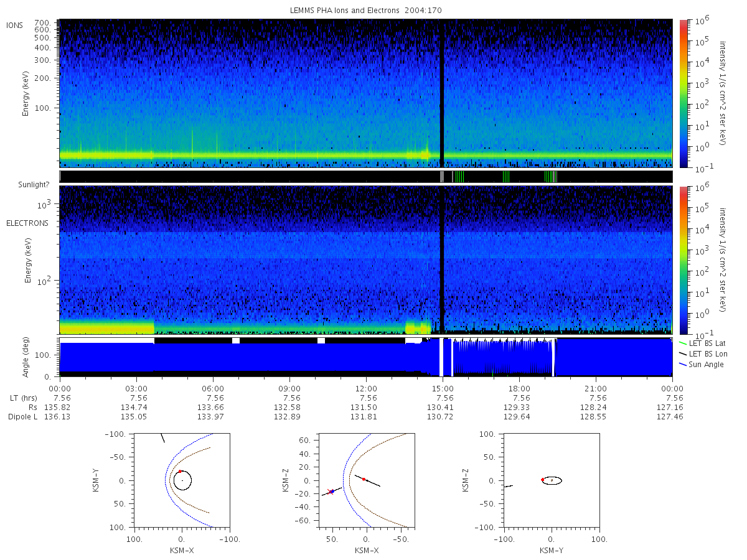Click the ion panel's top colorbar
The width and height of the screenshot is (747, 560).
[683, 93]
